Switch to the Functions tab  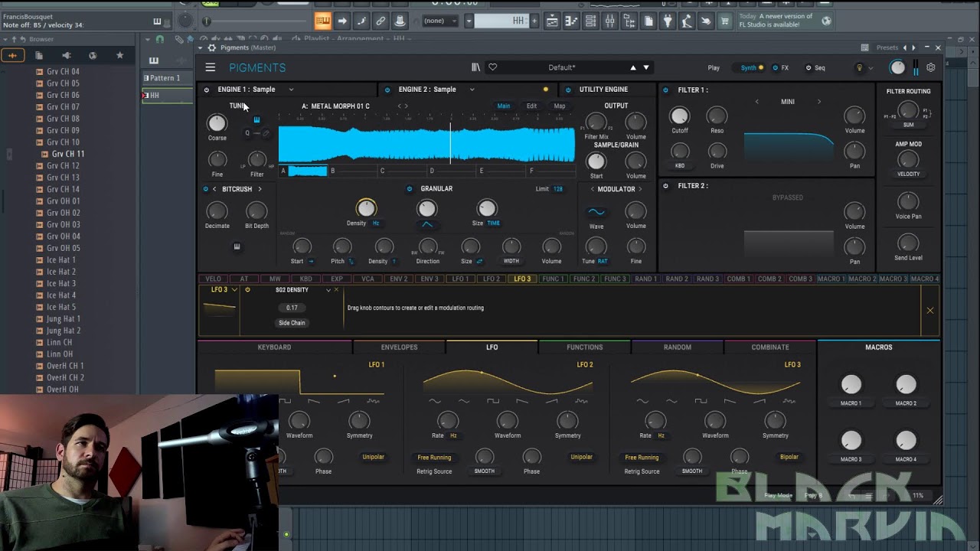point(584,347)
